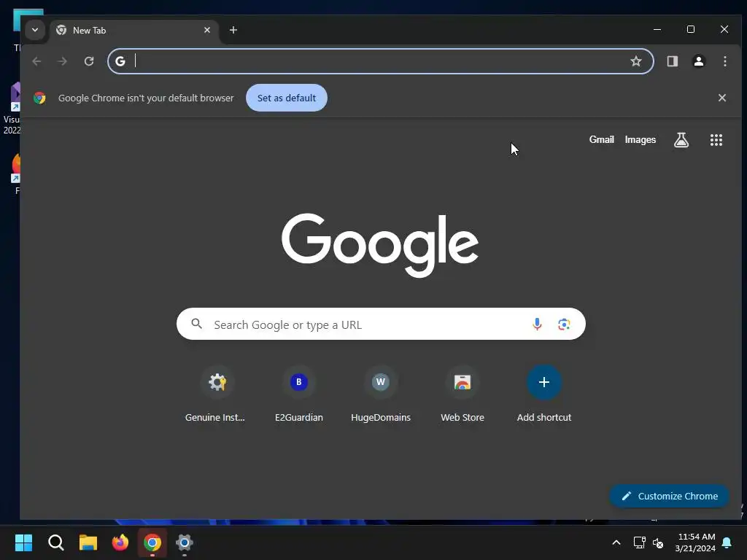
Task: Maximize the Chrome window
Action: coord(691,29)
